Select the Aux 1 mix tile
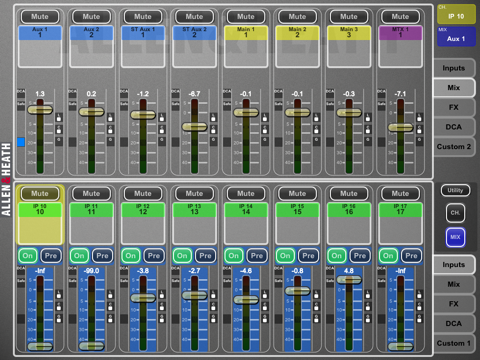The height and width of the screenshot is (360, 480). tap(40, 46)
